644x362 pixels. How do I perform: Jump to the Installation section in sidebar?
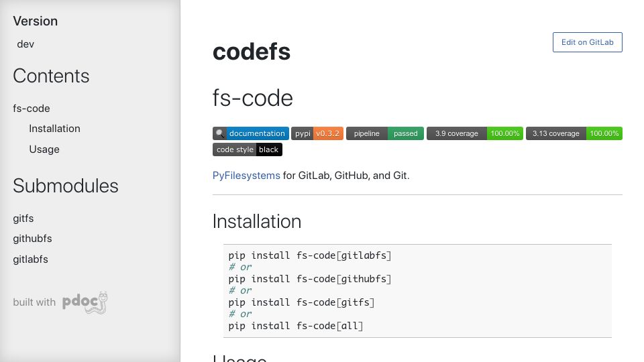click(54, 129)
